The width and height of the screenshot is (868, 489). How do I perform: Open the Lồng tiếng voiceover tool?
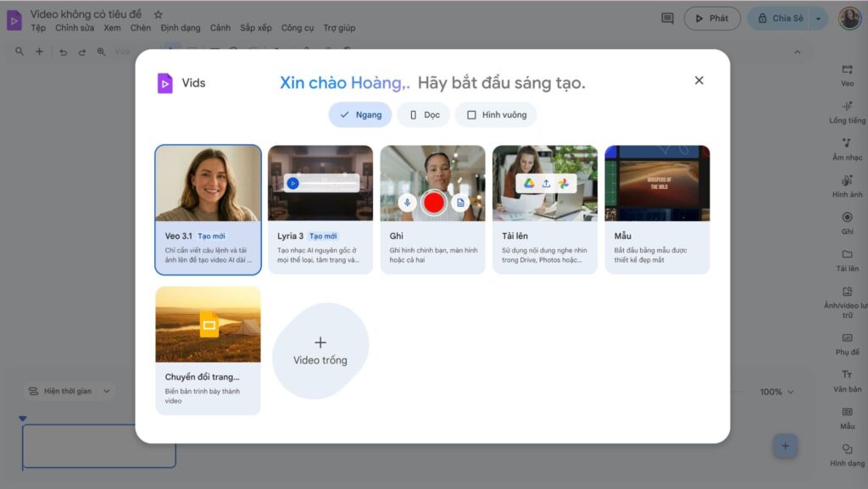(x=847, y=113)
